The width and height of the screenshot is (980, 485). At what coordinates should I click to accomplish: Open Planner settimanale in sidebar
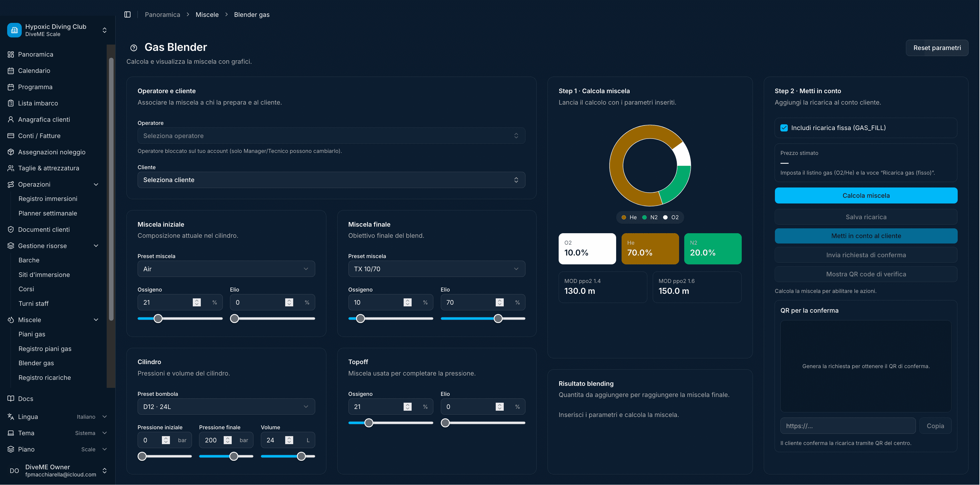[47, 213]
